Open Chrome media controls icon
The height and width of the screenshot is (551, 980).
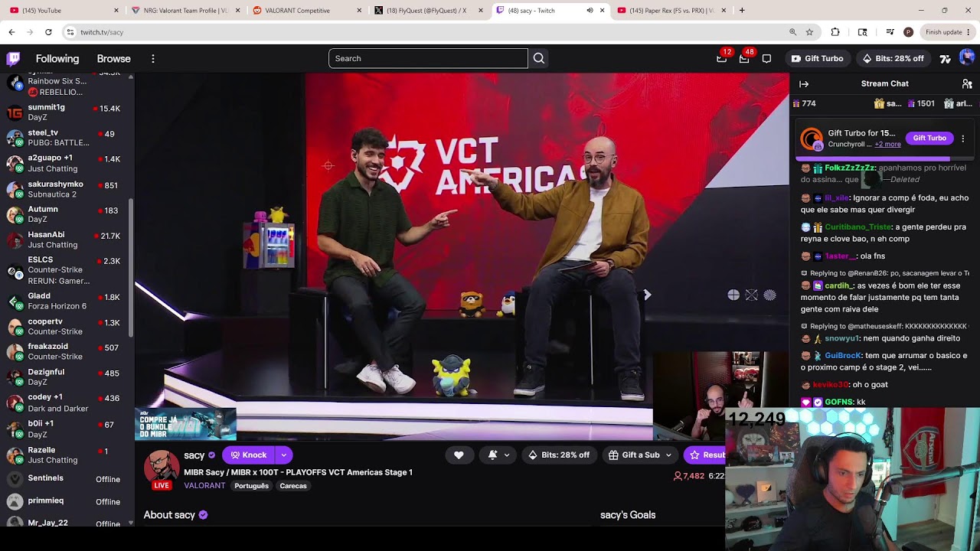(x=890, y=32)
